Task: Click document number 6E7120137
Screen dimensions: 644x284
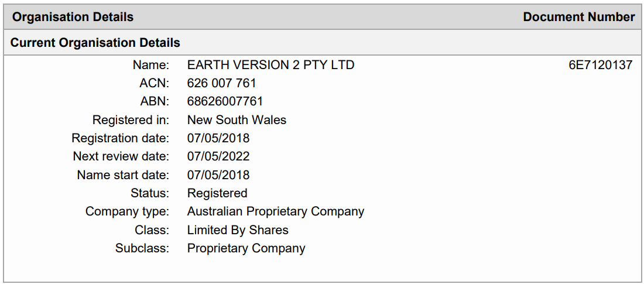Action: [601, 65]
